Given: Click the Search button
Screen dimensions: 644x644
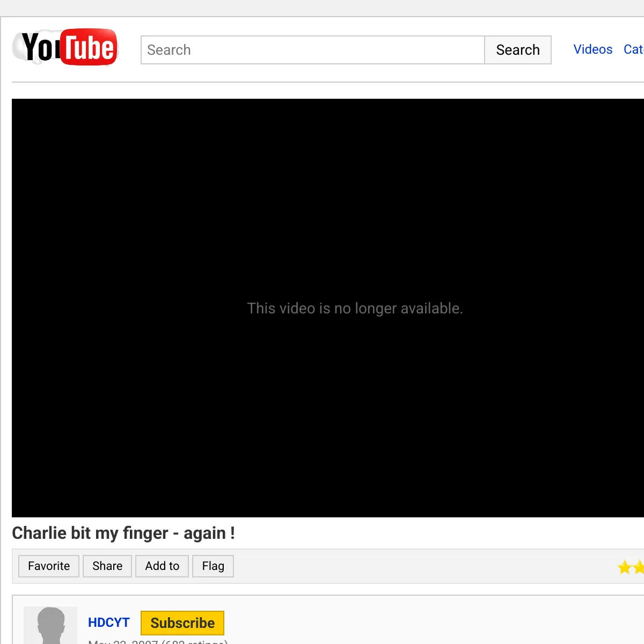Looking at the screenshot, I should (x=518, y=50).
